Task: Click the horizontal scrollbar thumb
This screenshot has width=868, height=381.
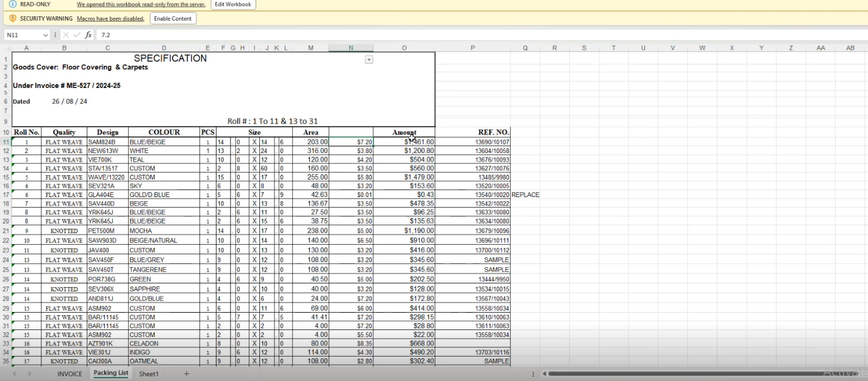Action: (684, 373)
